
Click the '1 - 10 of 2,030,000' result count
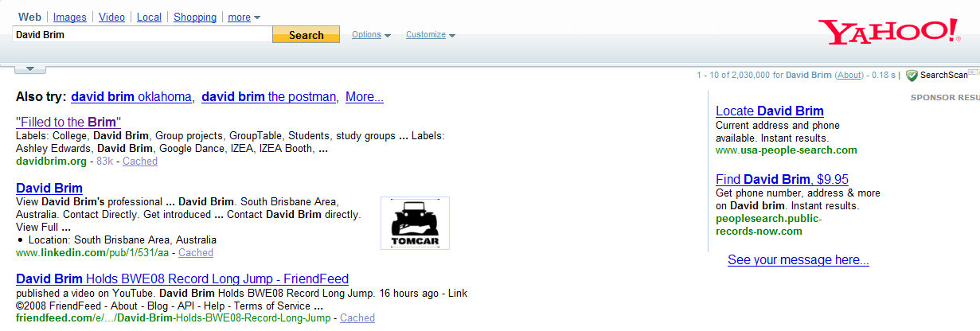(733, 75)
